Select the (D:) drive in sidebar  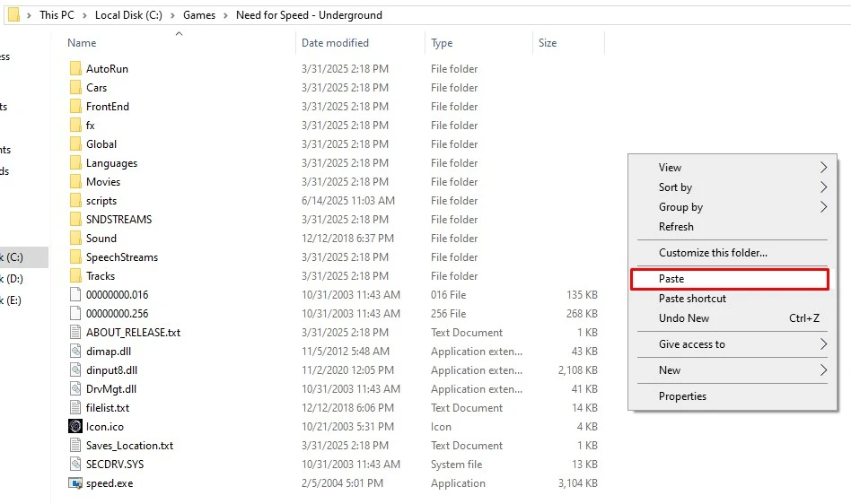click(12, 279)
